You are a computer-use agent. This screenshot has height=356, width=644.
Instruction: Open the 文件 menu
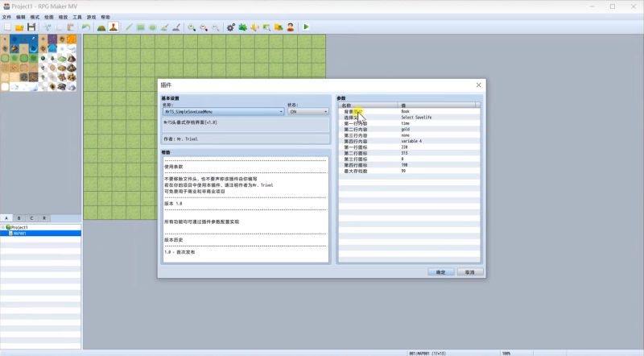pos(6,17)
